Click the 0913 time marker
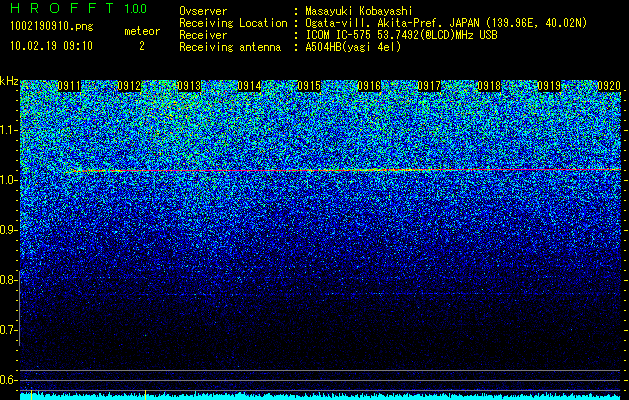Image resolution: width=629 pixels, height=400 pixels. (189, 86)
